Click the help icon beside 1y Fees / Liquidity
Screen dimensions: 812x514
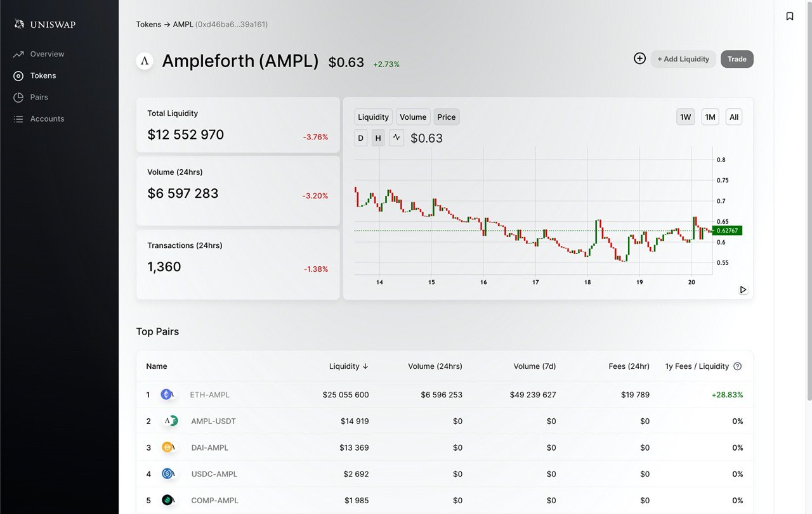737,366
